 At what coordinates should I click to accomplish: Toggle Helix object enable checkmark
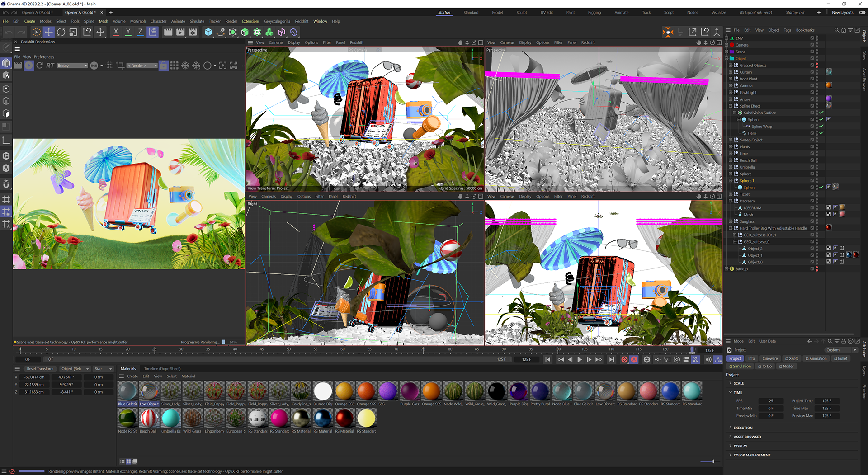point(821,133)
